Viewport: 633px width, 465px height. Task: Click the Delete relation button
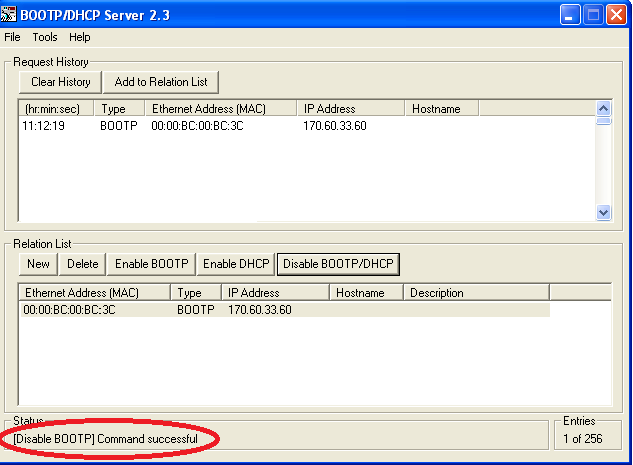coord(82,264)
